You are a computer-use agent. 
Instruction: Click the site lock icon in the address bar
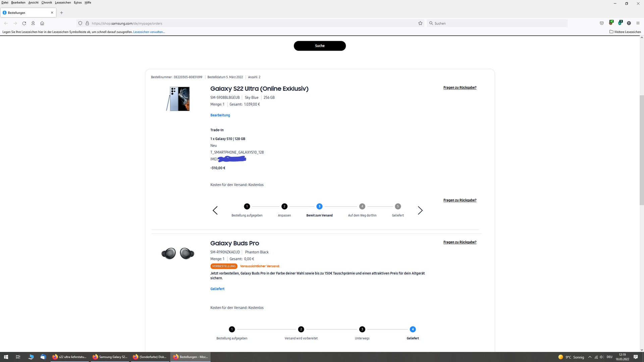(87, 23)
